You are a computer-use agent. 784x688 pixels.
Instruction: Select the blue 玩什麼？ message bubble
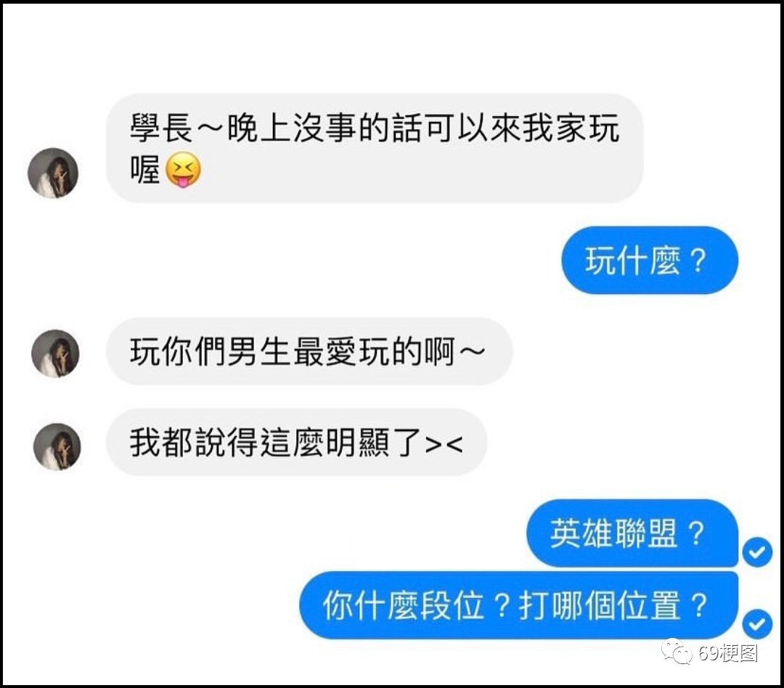point(650,261)
